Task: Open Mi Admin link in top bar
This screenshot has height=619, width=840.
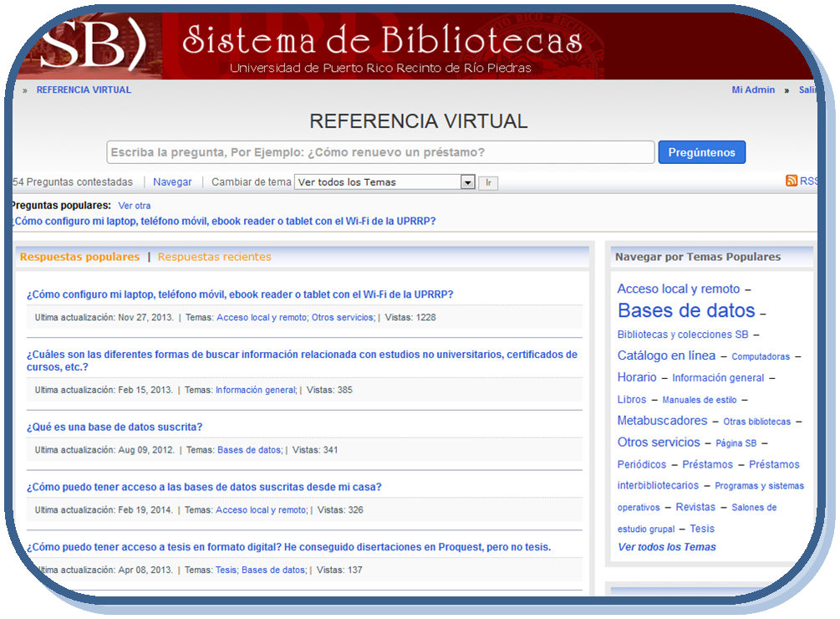Action: [753, 90]
